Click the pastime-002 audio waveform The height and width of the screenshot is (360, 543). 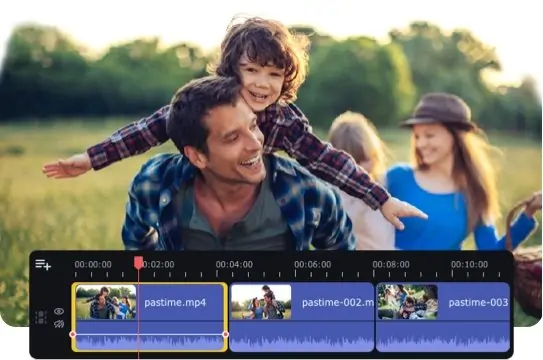point(302,342)
